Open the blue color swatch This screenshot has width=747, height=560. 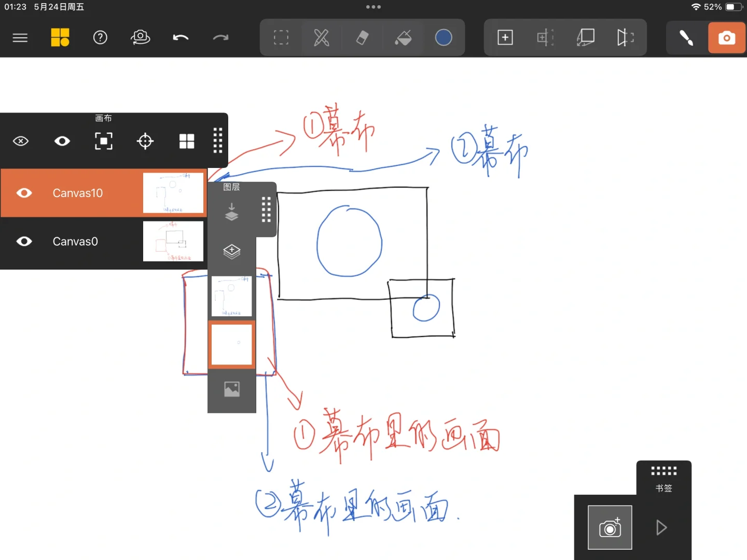444,37
